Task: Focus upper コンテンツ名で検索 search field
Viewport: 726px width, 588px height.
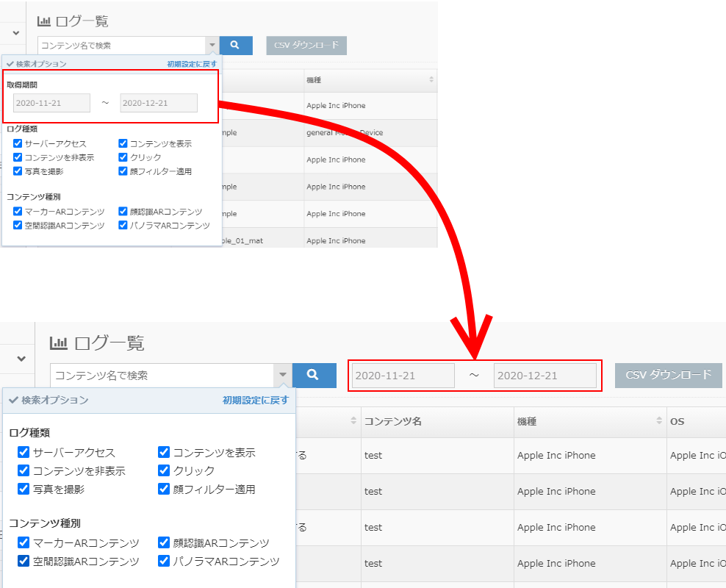Action: point(122,46)
